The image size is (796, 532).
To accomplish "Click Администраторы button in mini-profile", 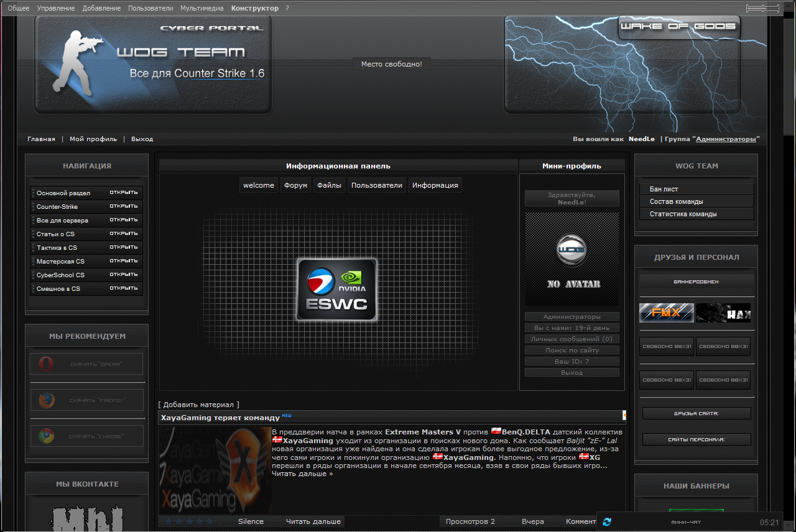I will tap(572, 317).
